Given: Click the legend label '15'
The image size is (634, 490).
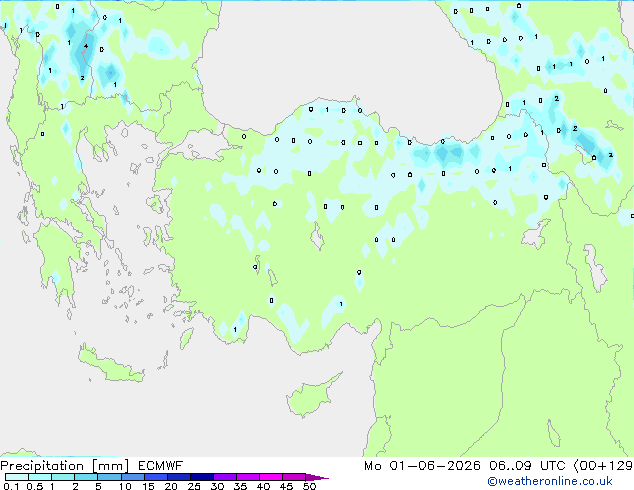Looking at the screenshot, I should click(148, 486).
